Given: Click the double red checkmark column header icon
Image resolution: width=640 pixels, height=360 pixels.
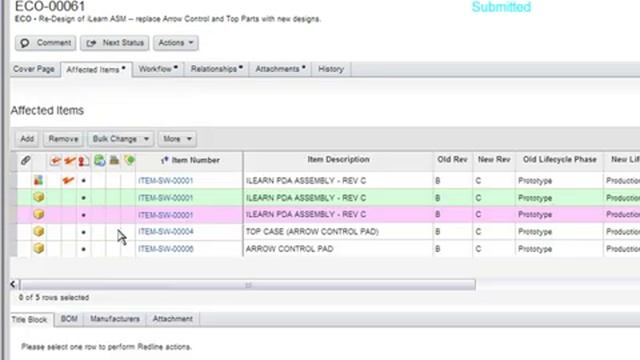Looking at the screenshot, I should tap(70, 161).
